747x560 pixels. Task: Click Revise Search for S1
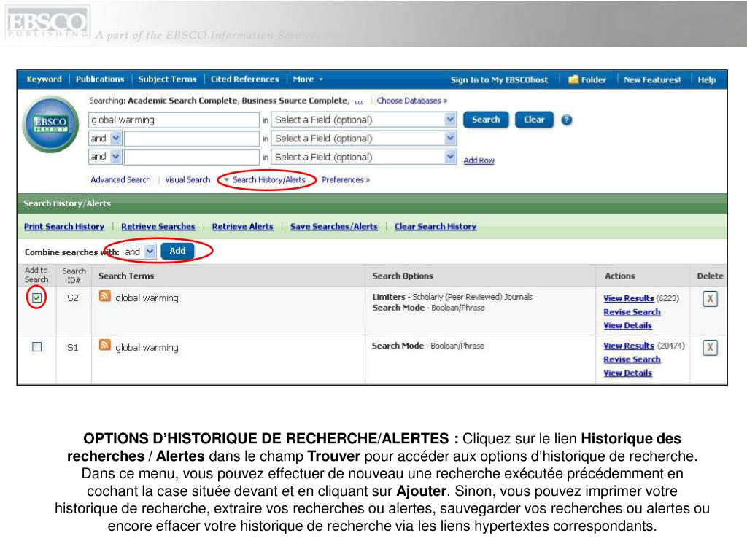pos(632,359)
